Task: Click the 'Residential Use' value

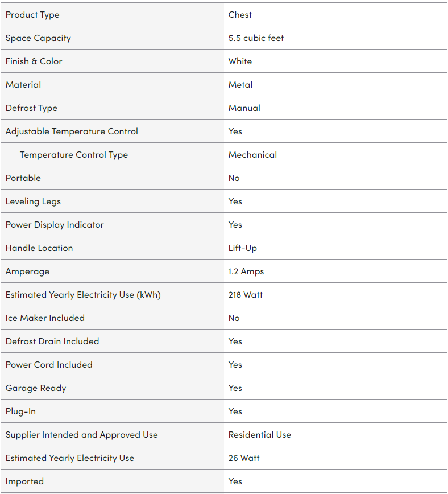Action: (260, 435)
